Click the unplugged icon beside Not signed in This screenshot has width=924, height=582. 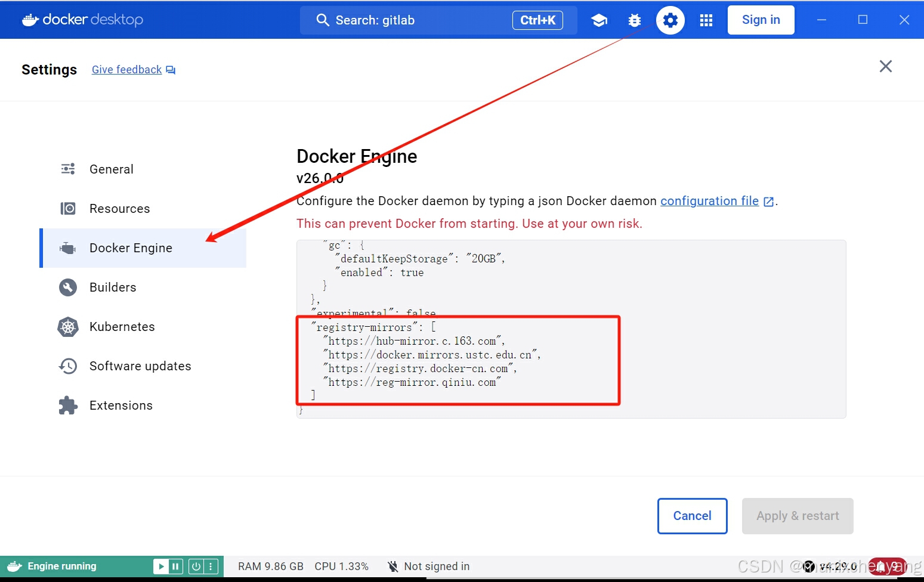pos(393,566)
